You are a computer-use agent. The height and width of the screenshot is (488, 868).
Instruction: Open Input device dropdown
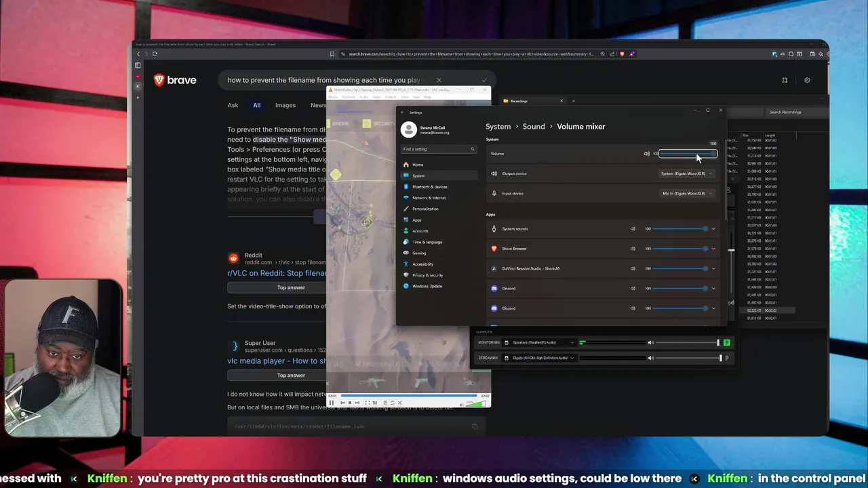687,193
